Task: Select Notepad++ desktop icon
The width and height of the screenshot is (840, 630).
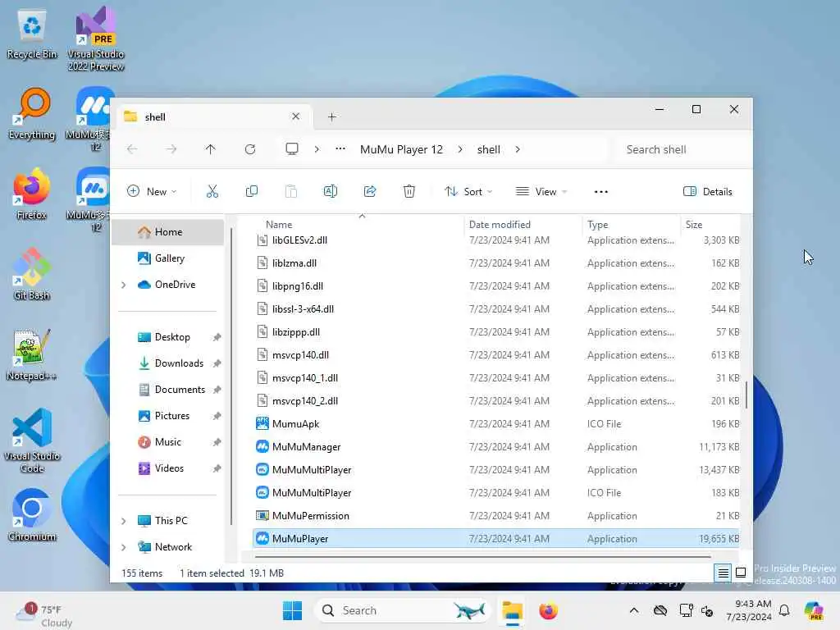Action: pos(32,355)
